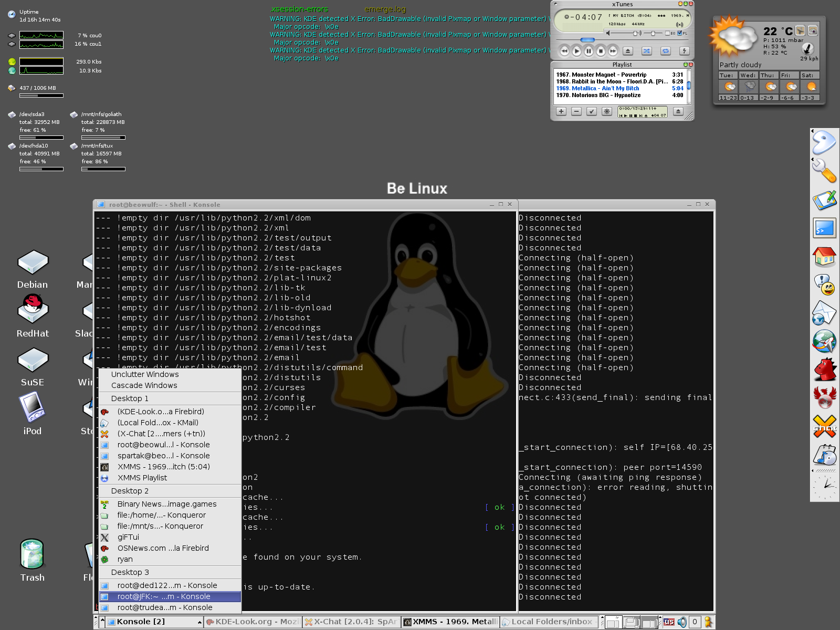
Task: Open the Debian drive desktop icon
Action: [33, 269]
